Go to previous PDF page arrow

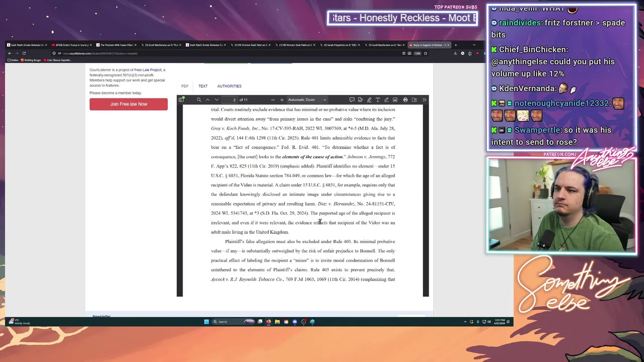pos(207,100)
